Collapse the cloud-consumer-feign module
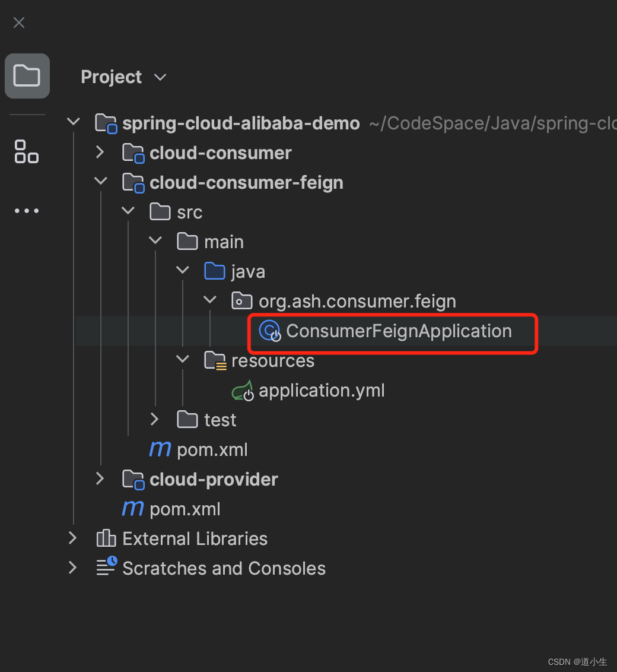 (x=100, y=182)
